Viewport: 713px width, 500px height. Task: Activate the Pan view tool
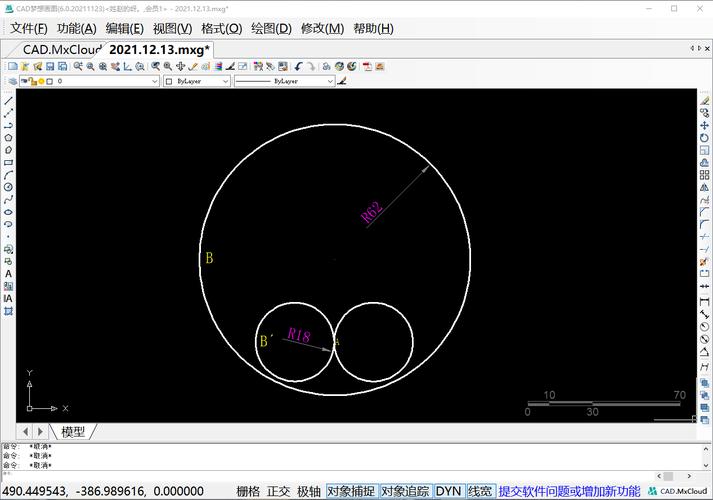tap(181, 67)
